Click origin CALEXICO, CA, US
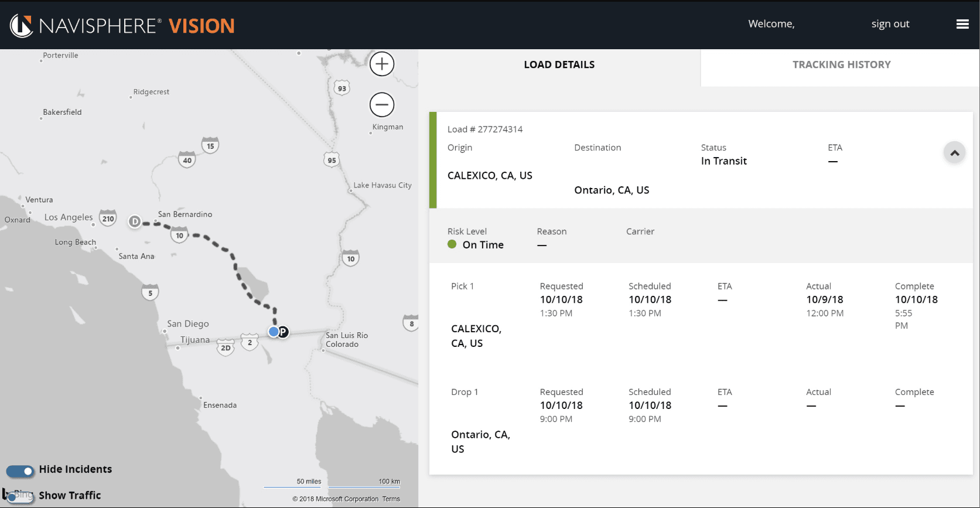Screen dimensions: 980x508 (x=490, y=175)
